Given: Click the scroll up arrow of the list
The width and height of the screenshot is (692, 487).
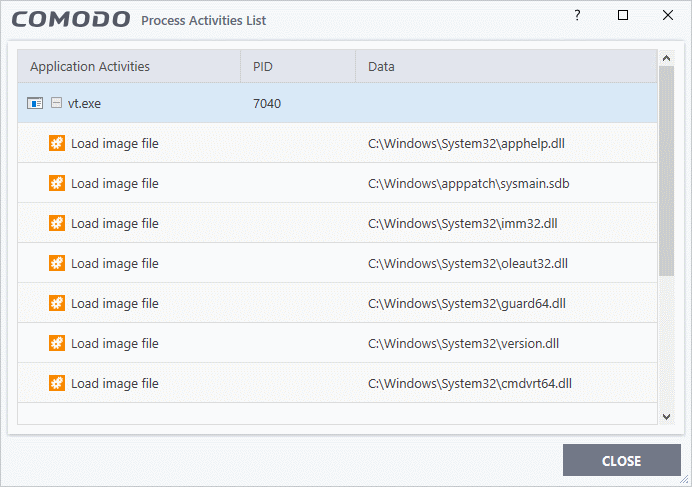Looking at the screenshot, I should tap(666, 58).
